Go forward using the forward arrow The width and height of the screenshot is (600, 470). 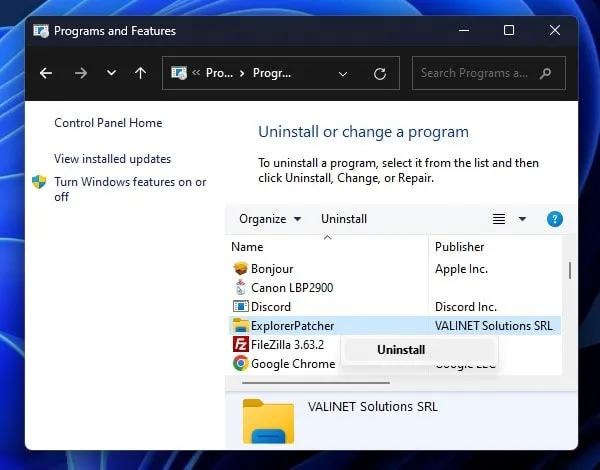click(x=81, y=73)
